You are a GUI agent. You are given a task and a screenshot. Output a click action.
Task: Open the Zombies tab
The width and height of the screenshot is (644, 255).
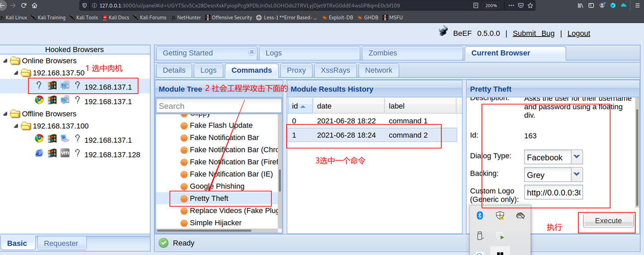382,53
